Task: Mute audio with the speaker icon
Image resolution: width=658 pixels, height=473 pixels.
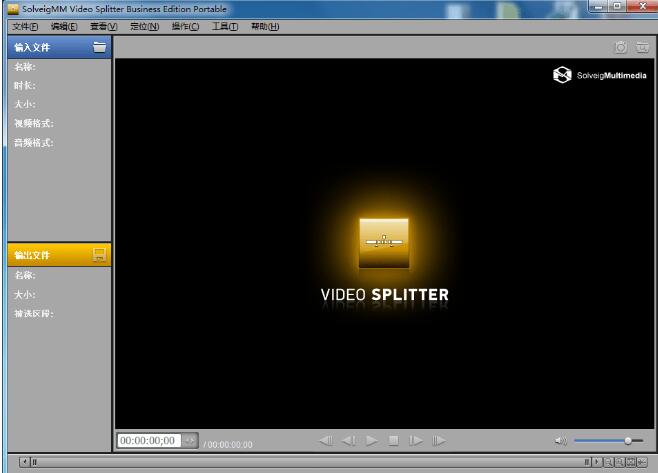Action: coord(561,440)
